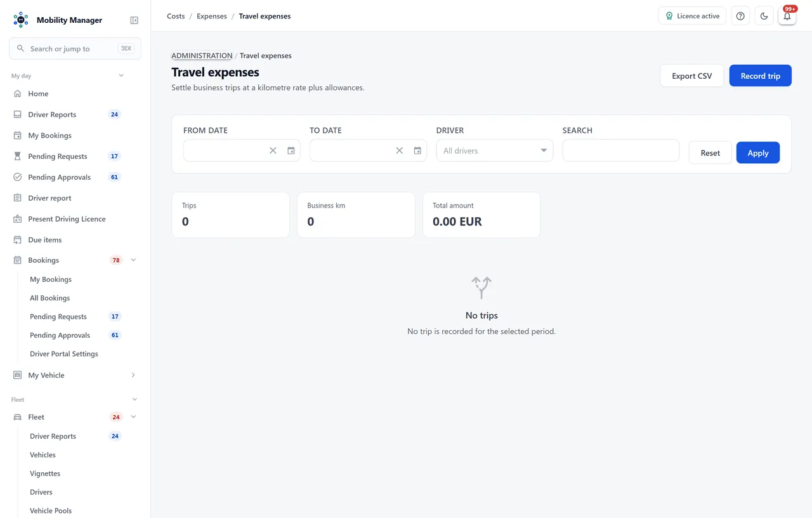Clear the From Date field
Screen dimensions: 812x518
(273, 150)
